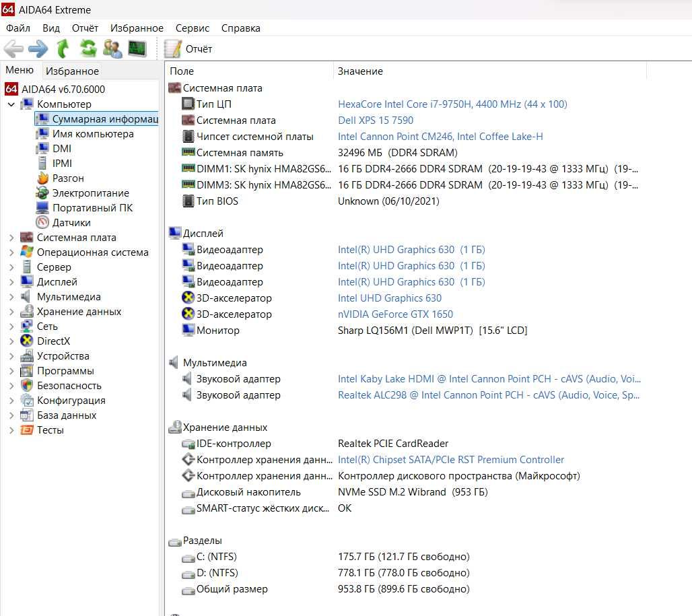The image size is (692, 616).
Task: Click the База данных icon in tree
Action: (27, 415)
